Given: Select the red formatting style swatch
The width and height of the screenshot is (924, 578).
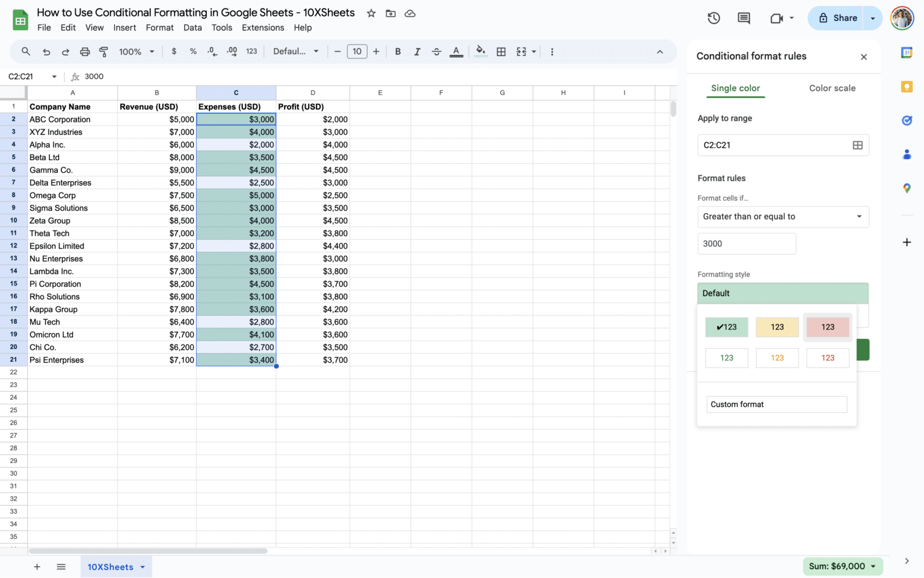Looking at the screenshot, I should click(828, 327).
